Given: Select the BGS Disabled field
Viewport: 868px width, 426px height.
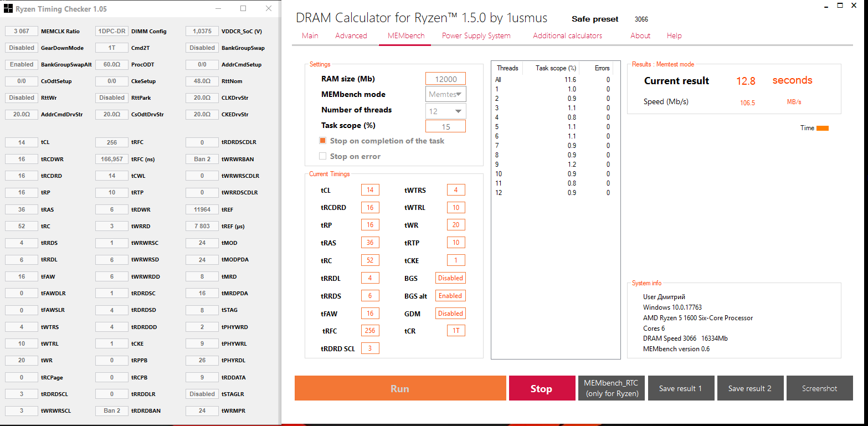Looking at the screenshot, I should (450, 278).
